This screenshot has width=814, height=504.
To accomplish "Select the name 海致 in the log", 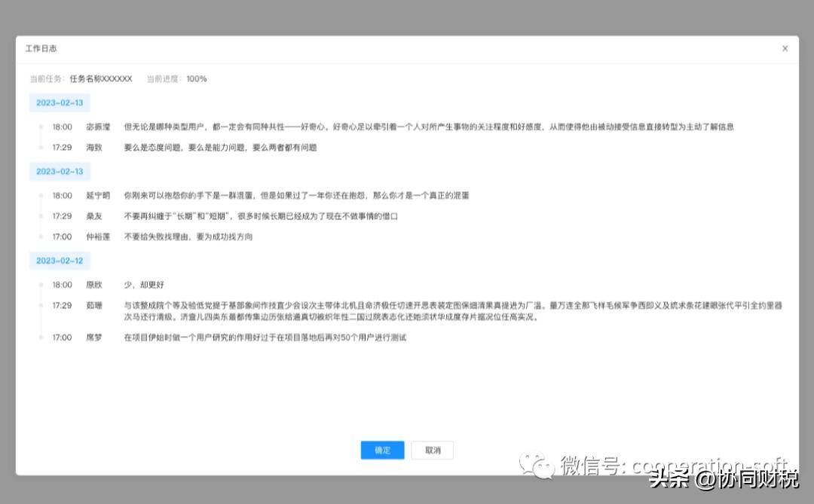I will click(x=93, y=148).
